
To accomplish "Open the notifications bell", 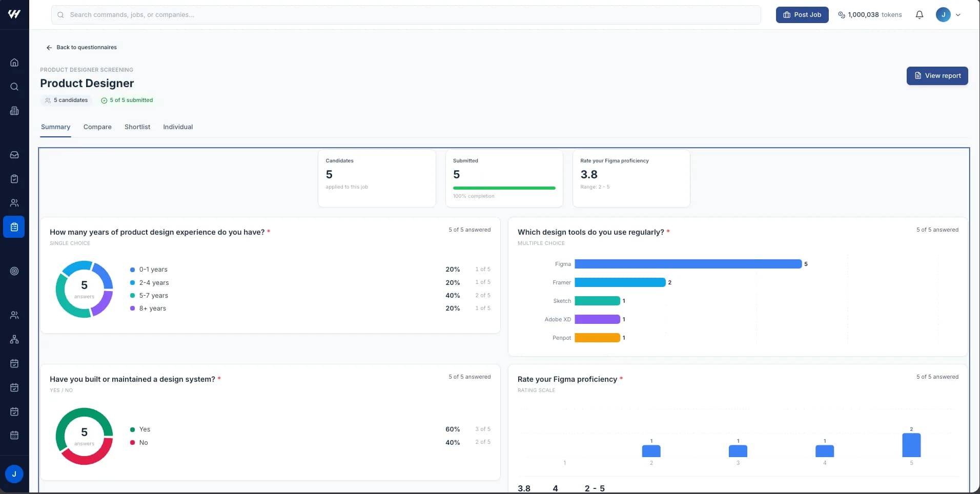I will coord(920,15).
